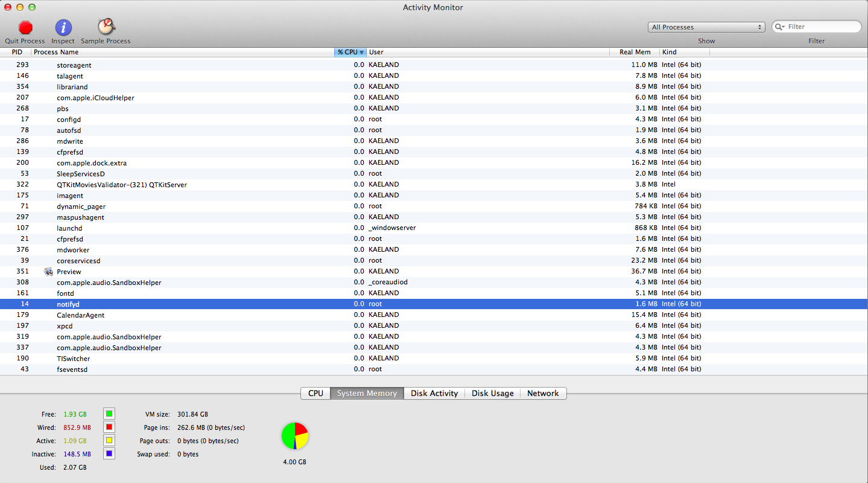The image size is (868, 483).
Task: Select the storeagent process row
Action: 434,65
